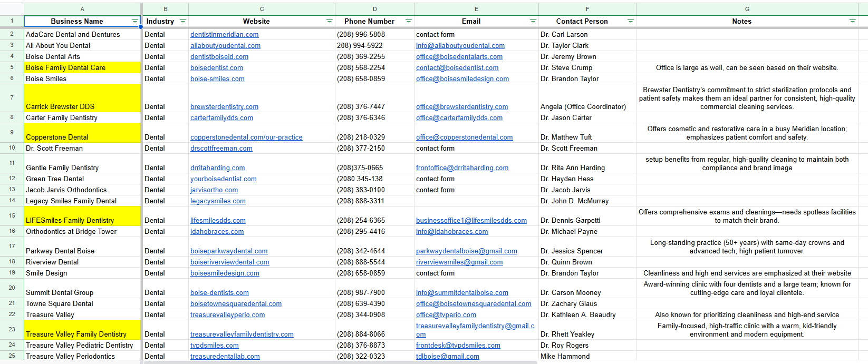Select column E by its letter header

click(x=477, y=9)
